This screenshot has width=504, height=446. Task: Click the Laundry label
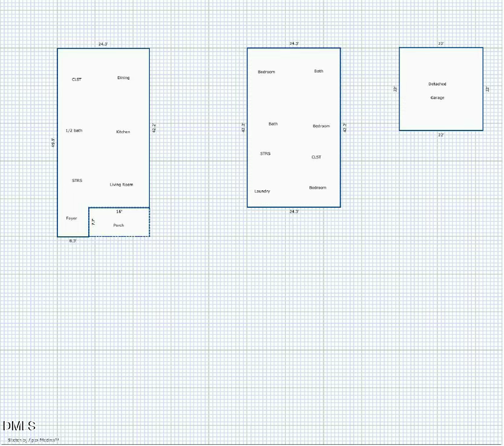262,191
